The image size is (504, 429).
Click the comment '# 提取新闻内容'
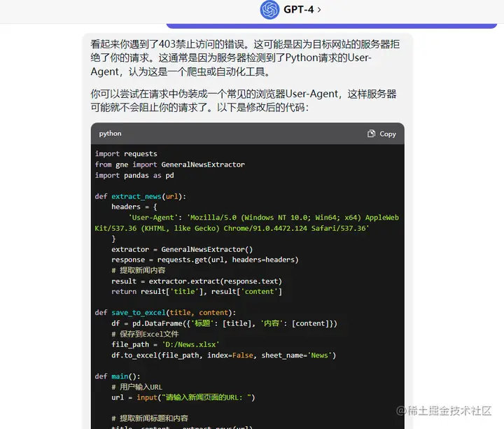click(139, 270)
